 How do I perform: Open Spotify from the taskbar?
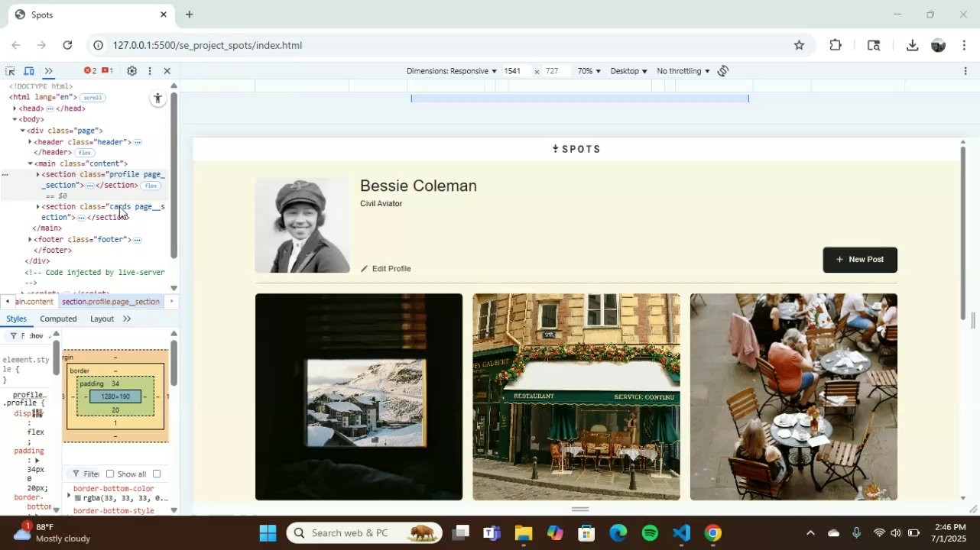[650, 533]
